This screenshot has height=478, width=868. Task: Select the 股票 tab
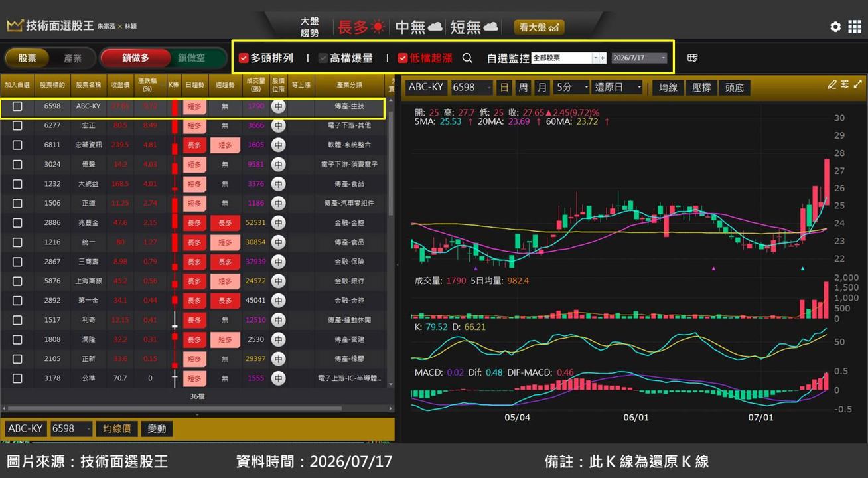pos(27,58)
